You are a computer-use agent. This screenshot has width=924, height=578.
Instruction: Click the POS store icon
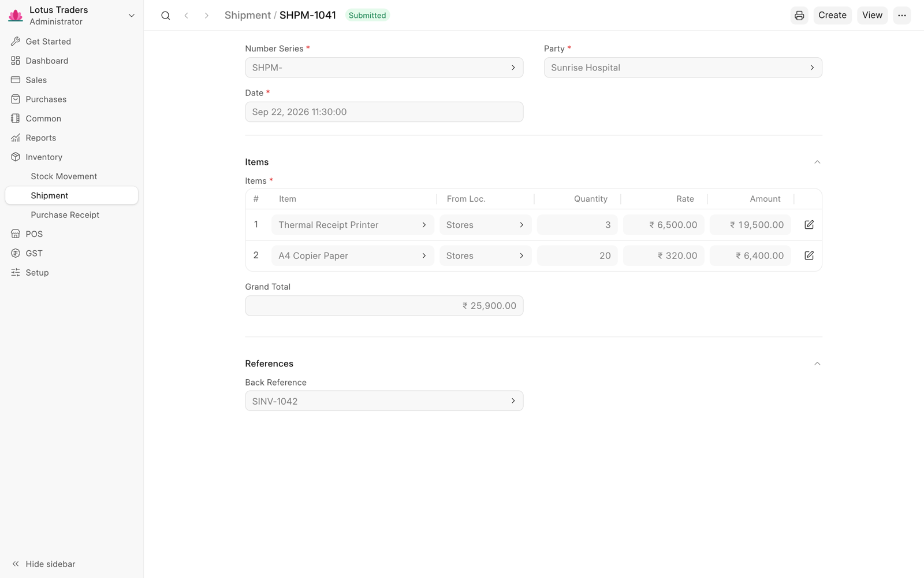pos(16,234)
